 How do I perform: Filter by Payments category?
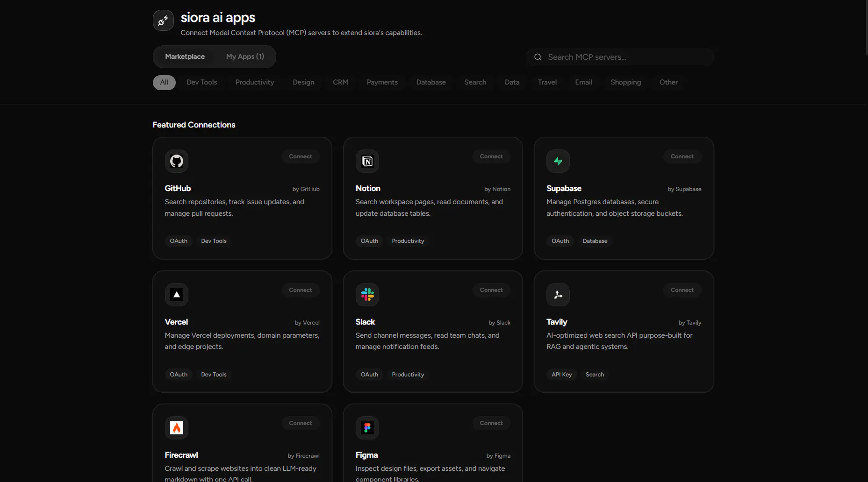[382, 82]
